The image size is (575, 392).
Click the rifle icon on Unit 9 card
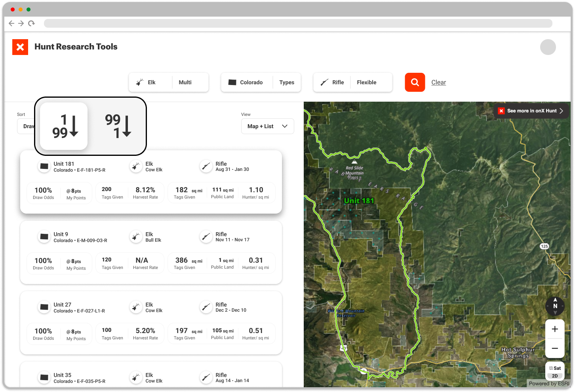pyautogui.click(x=206, y=237)
